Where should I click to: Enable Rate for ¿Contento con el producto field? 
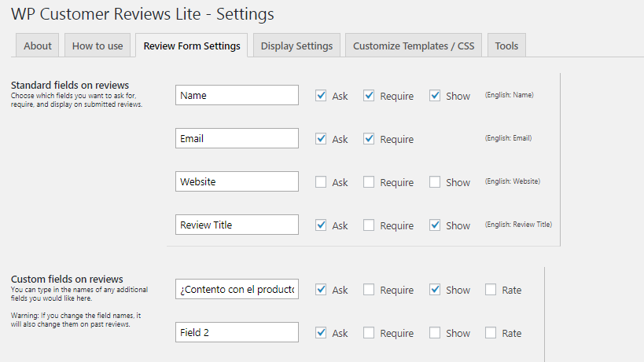(491, 290)
